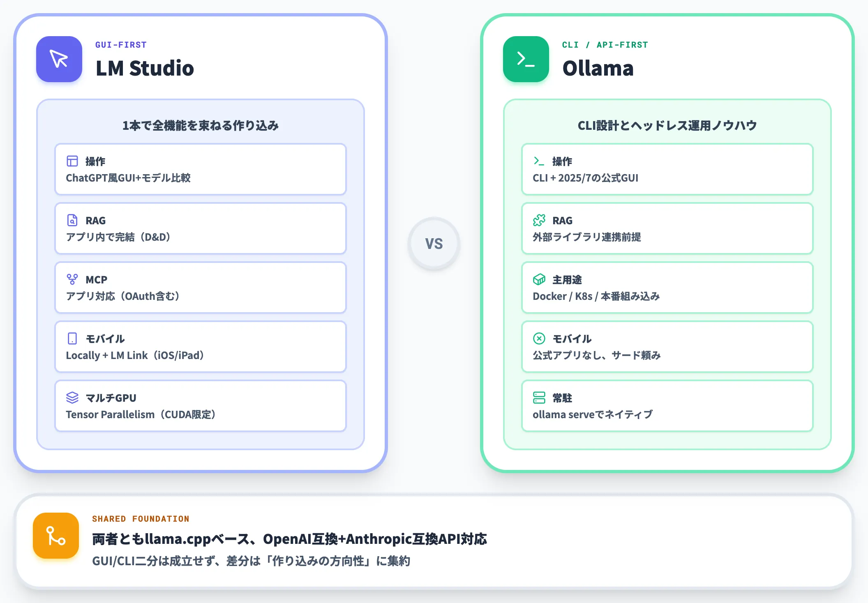Click the MCP nodes icon

tap(72, 279)
